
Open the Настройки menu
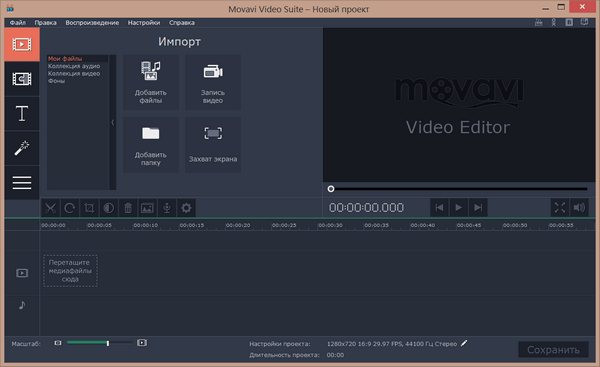coord(144,23)
